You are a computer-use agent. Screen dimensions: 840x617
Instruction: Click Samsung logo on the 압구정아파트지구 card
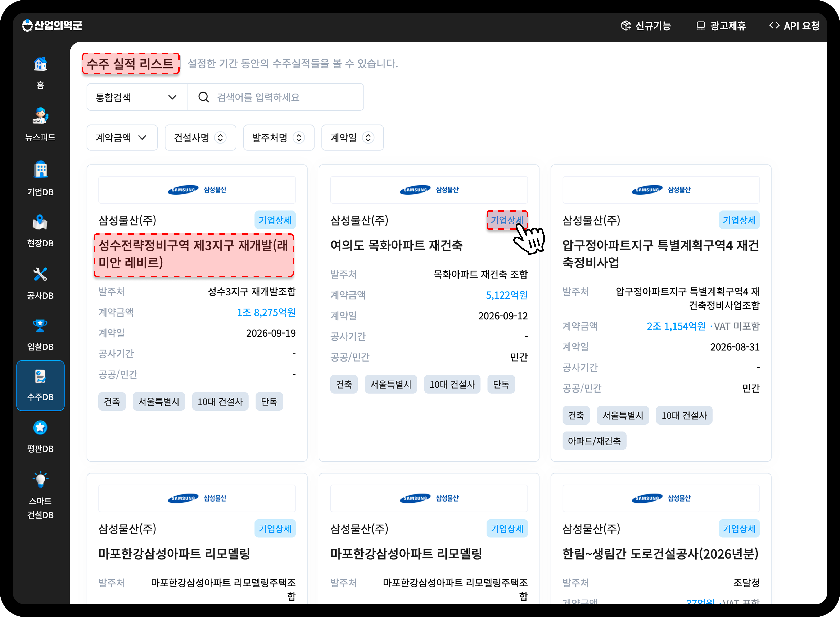(x=661, y=190)
